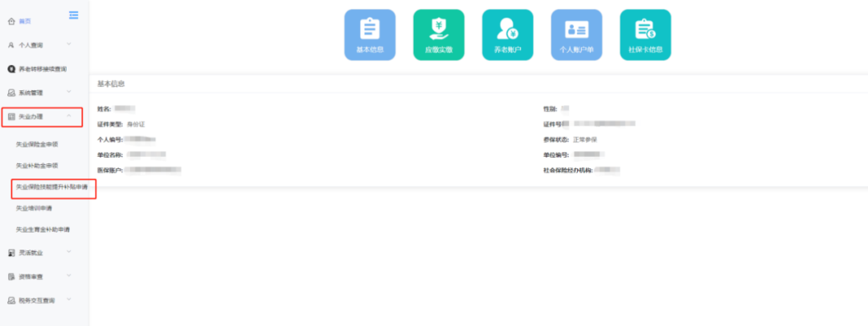Collapse the sidebar with the hamburger icon

[x=74, y=15]
